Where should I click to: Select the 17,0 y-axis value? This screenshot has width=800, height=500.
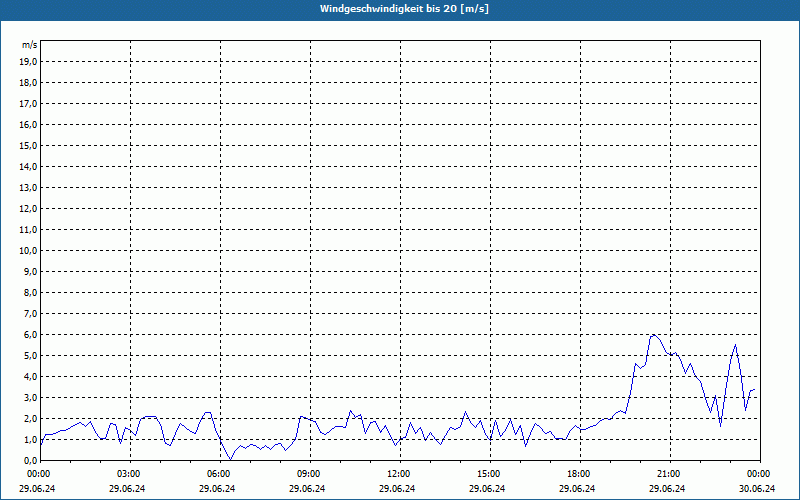[29, 104]
